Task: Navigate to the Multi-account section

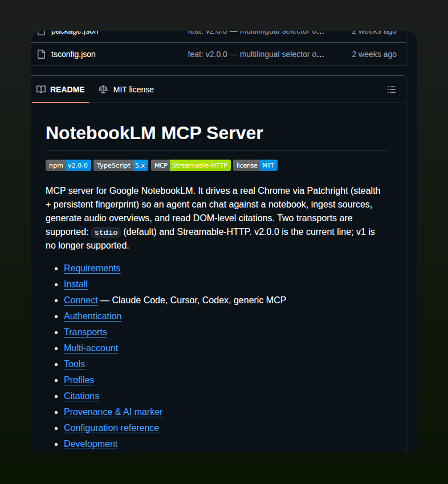Action: (91, 348)
